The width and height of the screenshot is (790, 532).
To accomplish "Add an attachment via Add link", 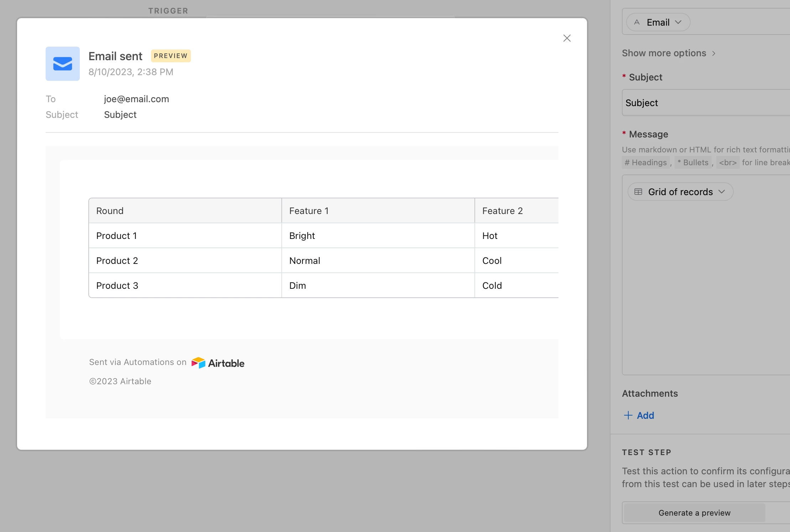I will [x=645, y=415].
